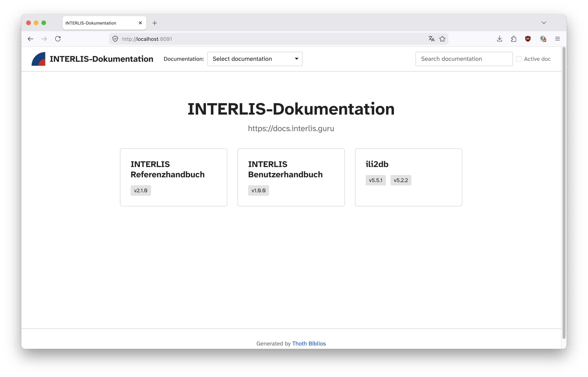Open the extensions puzzle menu

tap(514, 39)
